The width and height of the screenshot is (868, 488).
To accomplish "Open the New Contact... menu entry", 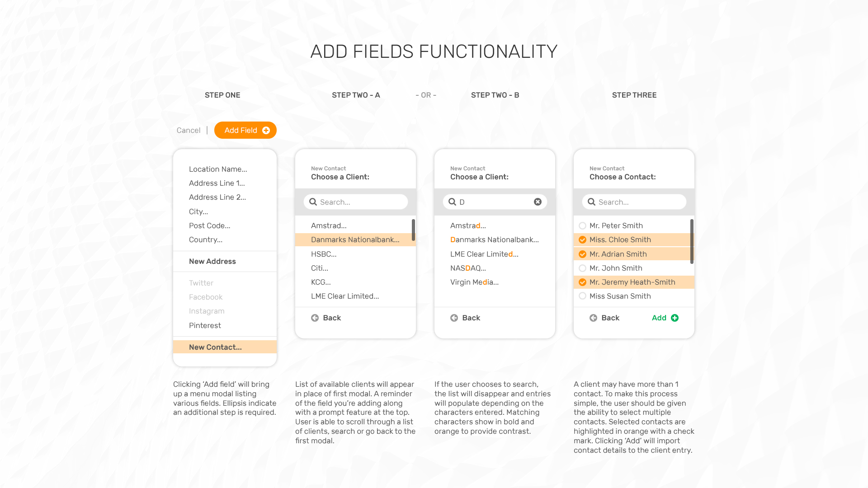I will pos(215,347).
